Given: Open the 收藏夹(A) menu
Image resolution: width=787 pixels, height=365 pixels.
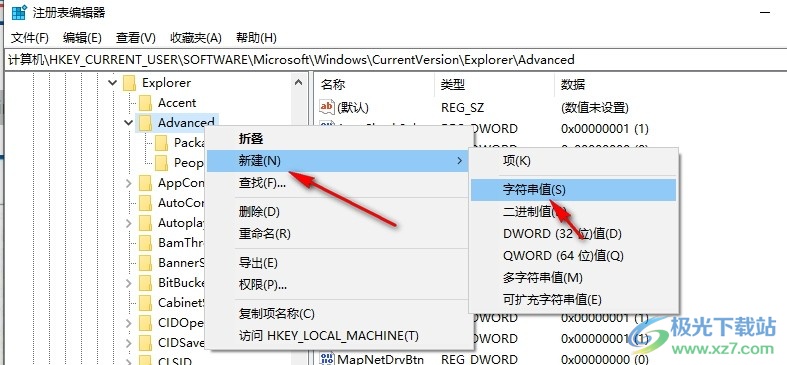Looking at the screenshot, I should 196,38.
